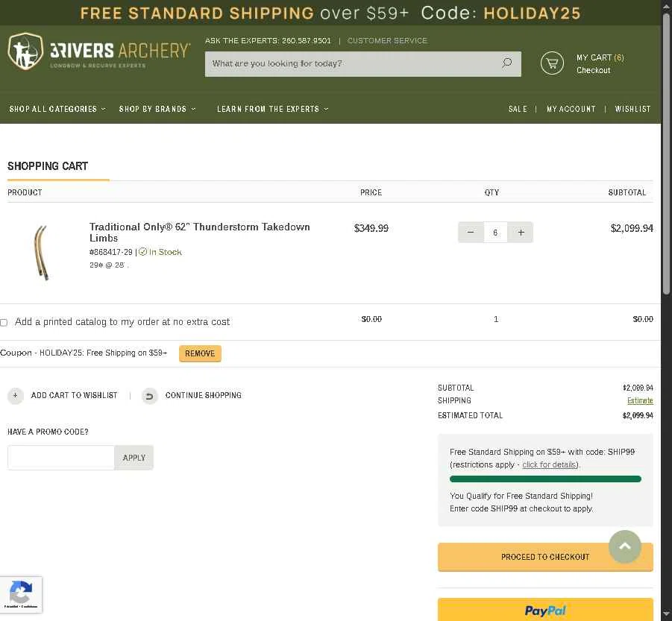
Task: Decrease quantity with minus button
Action: click(x=471, y=232)
